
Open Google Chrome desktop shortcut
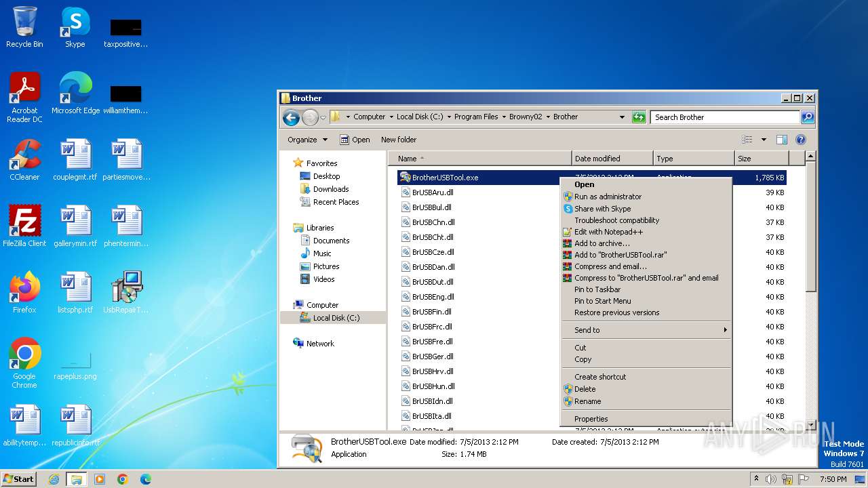click(24, 363)
